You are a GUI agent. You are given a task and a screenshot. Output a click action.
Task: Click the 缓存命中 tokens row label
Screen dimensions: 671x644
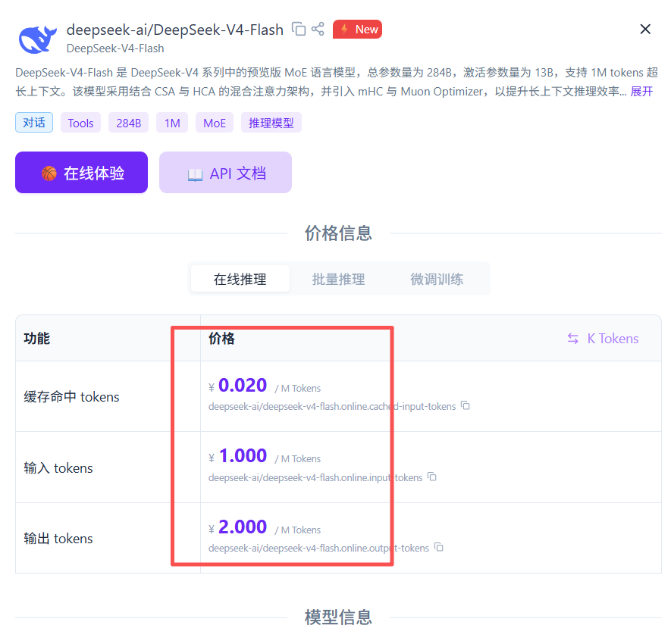(x=71, y=397)
